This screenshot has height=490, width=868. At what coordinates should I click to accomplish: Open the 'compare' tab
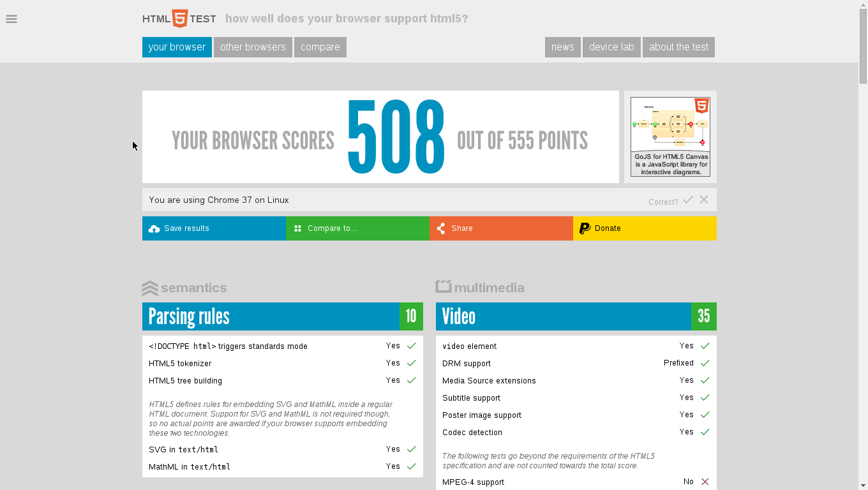coord(320,47)
